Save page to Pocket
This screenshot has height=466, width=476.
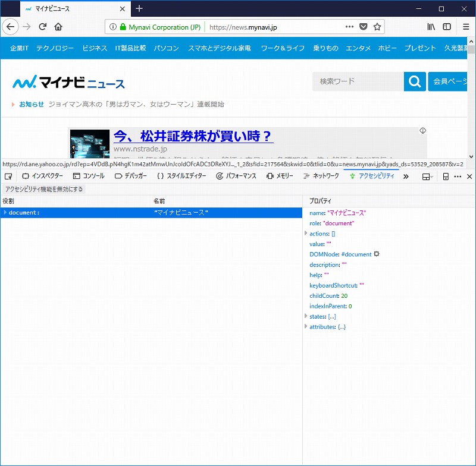click(363, 27)
